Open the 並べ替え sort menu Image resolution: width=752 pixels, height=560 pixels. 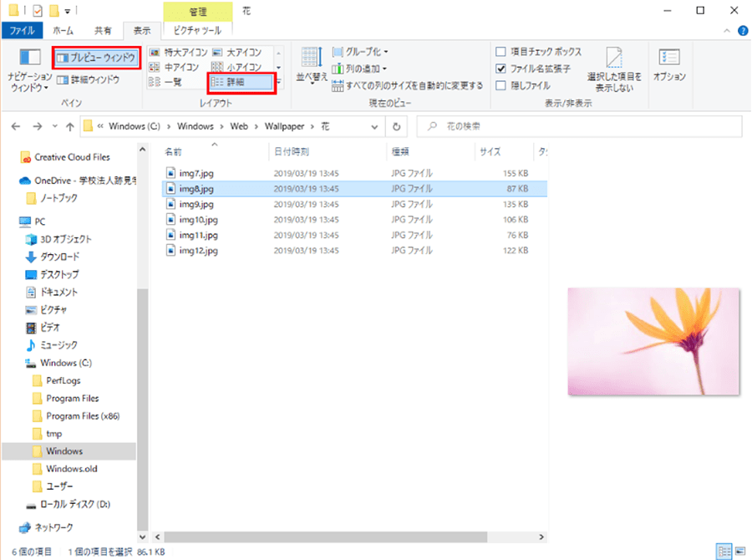point(312,65)
